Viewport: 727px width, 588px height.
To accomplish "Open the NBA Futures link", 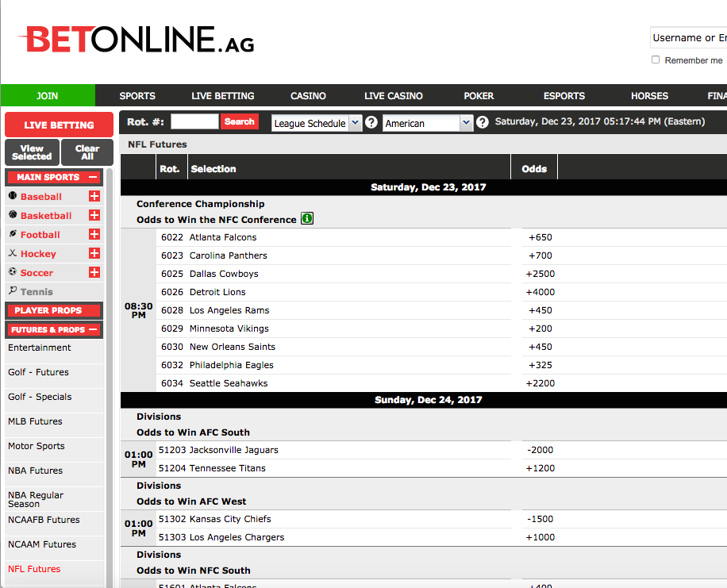I will pos(35,471).
